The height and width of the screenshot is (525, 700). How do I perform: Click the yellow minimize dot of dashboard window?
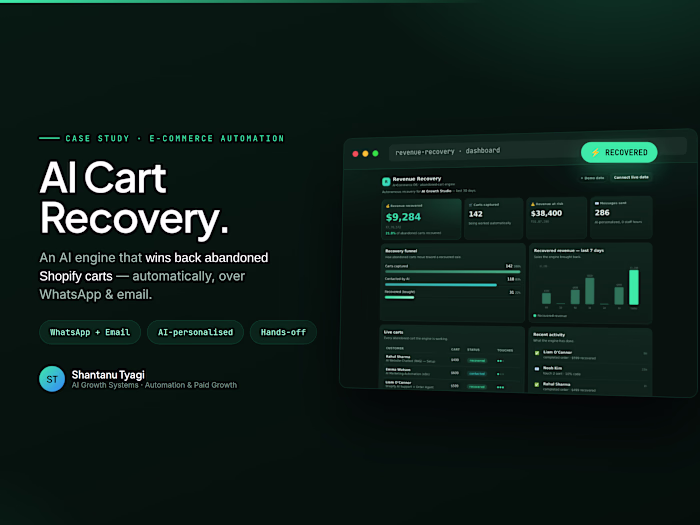coord(365,154)
